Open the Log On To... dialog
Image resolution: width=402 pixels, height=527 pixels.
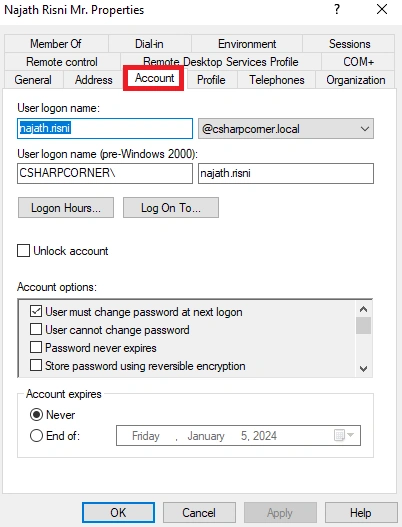tap(171, 208)
